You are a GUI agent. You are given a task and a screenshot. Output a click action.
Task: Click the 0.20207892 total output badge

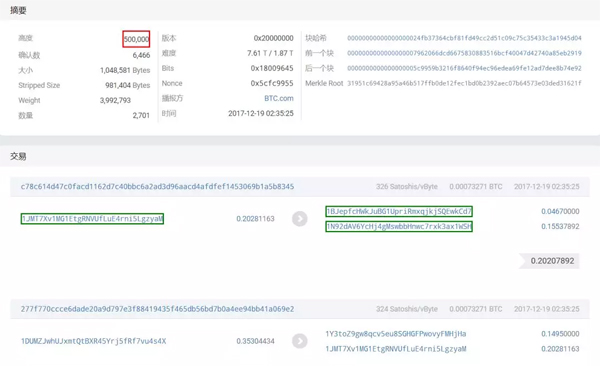pyautogui.click(x=549, y=261)
